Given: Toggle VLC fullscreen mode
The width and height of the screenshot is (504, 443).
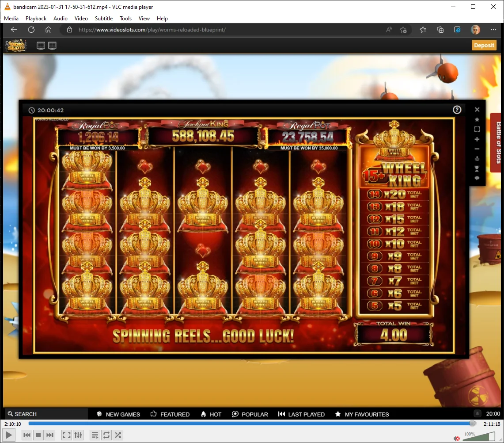Looking at the screenshot, I should (x=67, y=435).
